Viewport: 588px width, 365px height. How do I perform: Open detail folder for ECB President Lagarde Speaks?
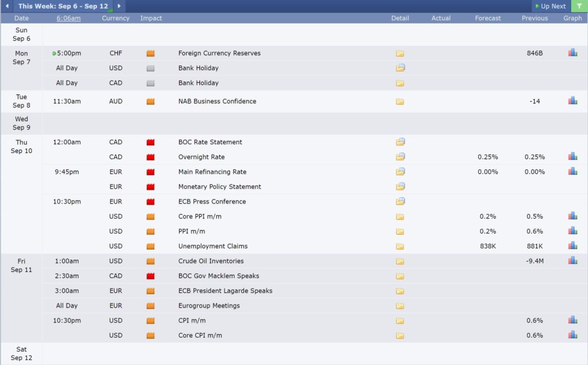(400, 291)
